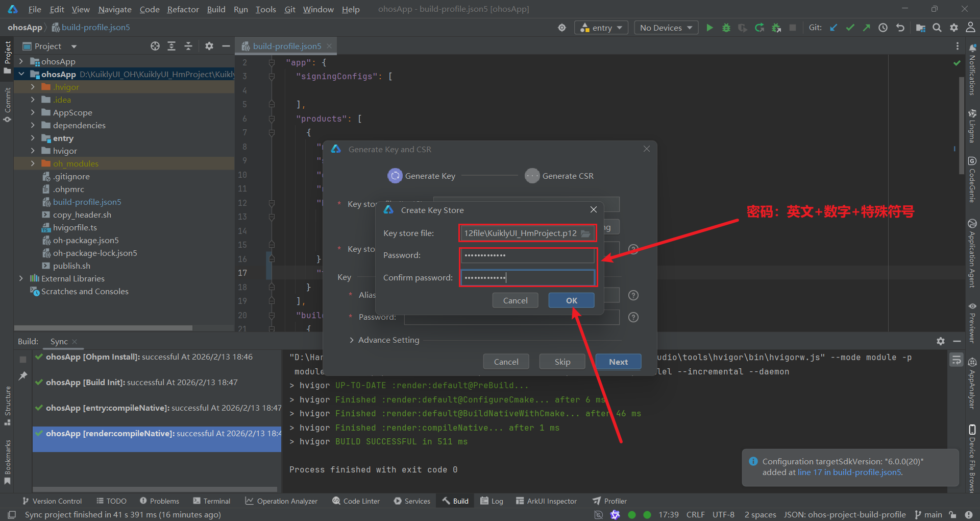Viewport: 980px width, 521px height.
Task: Click Git commit checkmark icon
Action: (850, 28)
